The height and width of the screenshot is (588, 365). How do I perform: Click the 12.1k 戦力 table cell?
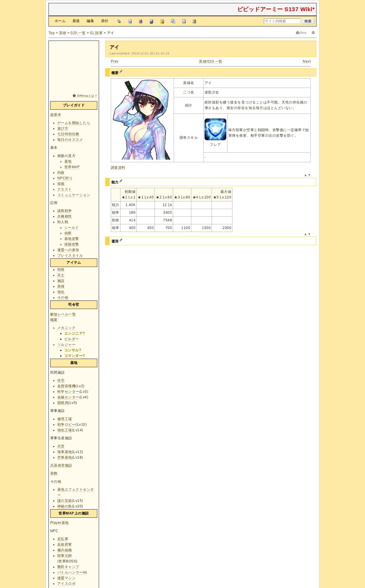click(x=164, y=205)
